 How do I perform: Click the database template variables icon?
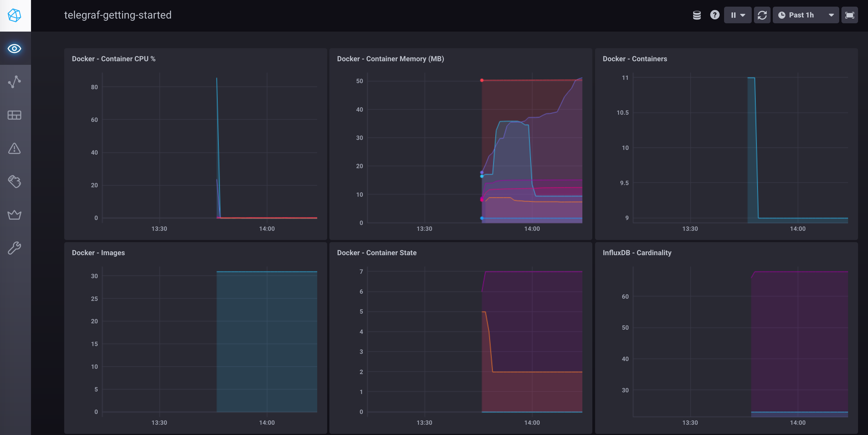(x=696, y=15)
